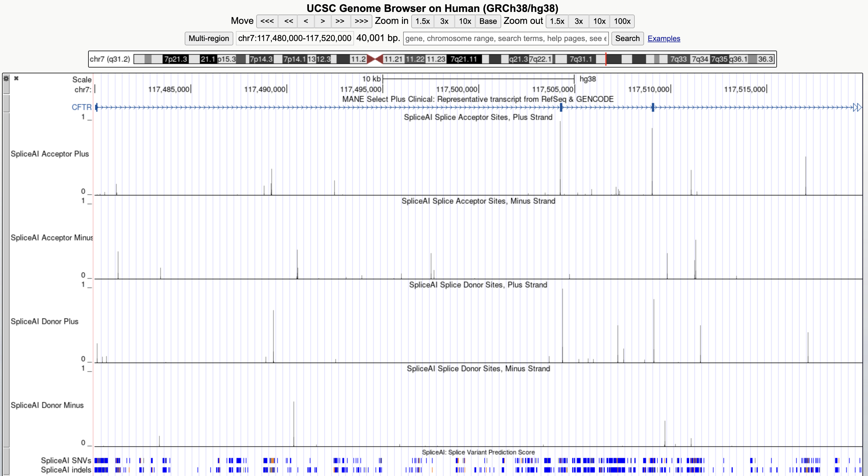868x476 pixels.
Task: Shift view slightly right with > button
Action: [x=323, y=21]
